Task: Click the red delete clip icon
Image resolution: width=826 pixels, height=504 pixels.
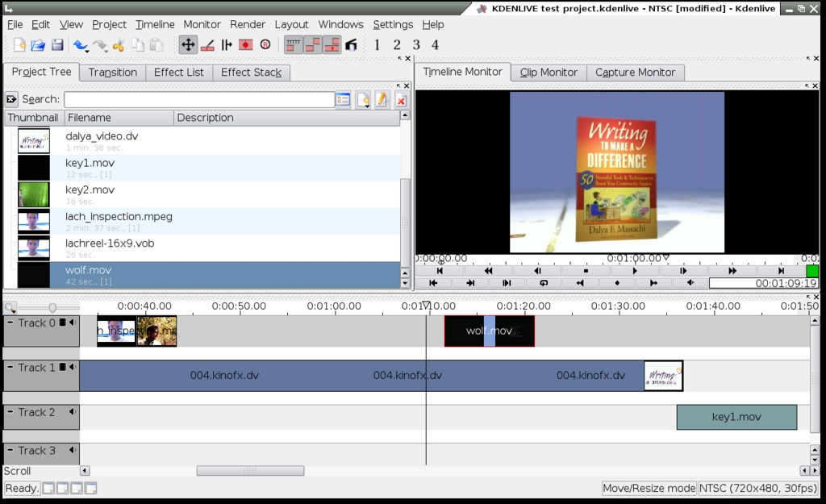Action: coord(400,100)
